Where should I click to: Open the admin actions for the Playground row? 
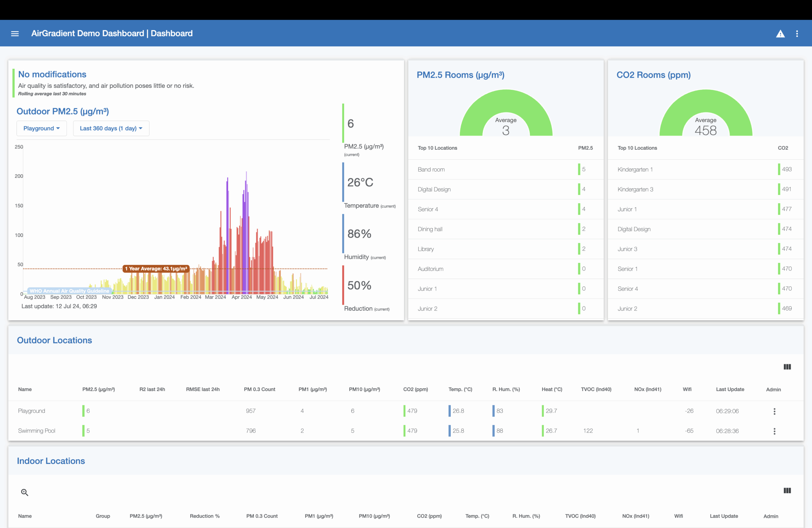(x=775, y=411)
